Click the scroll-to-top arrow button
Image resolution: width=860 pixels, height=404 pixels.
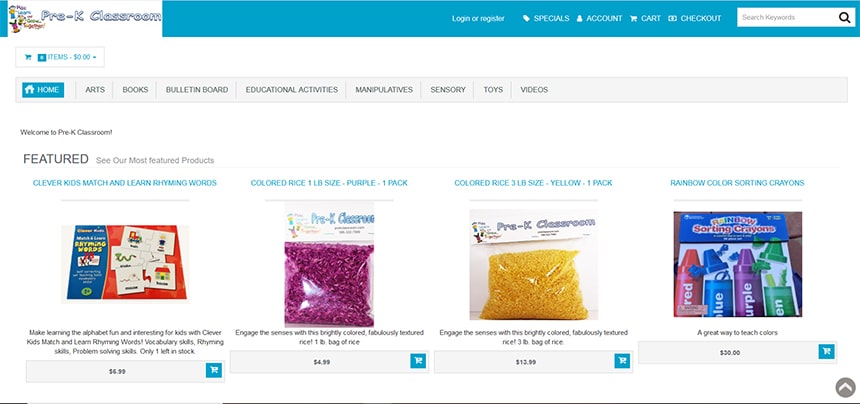click(x=845, y=387)
